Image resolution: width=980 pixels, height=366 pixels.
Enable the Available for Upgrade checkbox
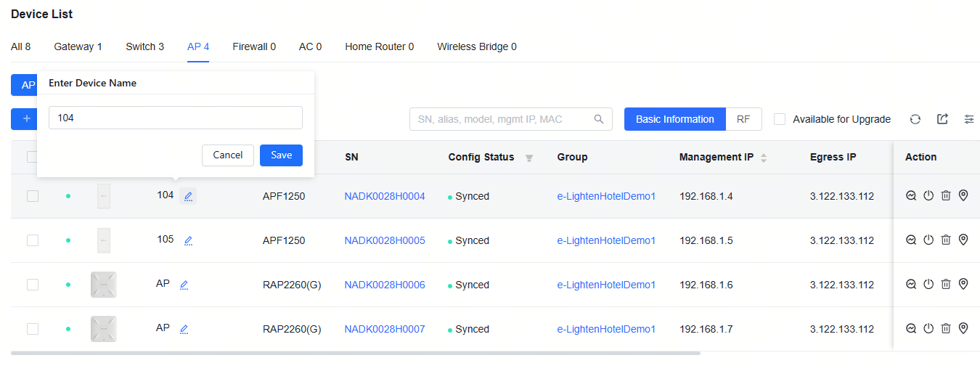pyautogui.click(x=780, y=119)
